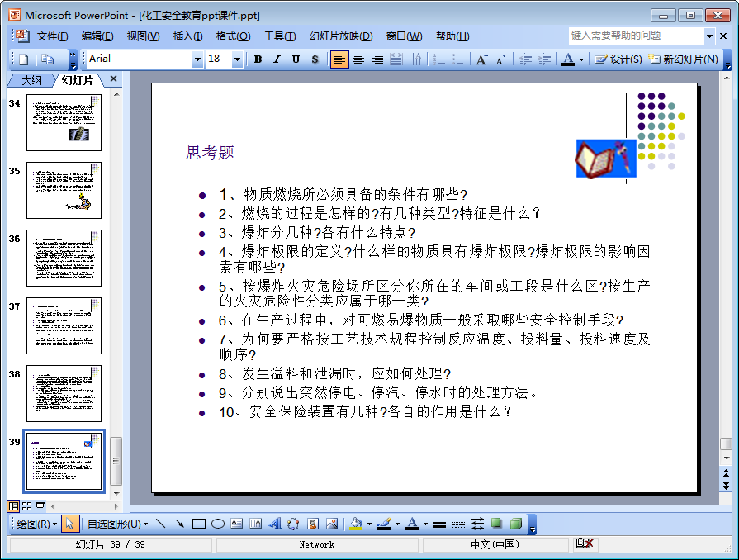739x560 pixels.
Task: Open the 幻灯片放映(D) menu
Action: (x=341, y=36)
